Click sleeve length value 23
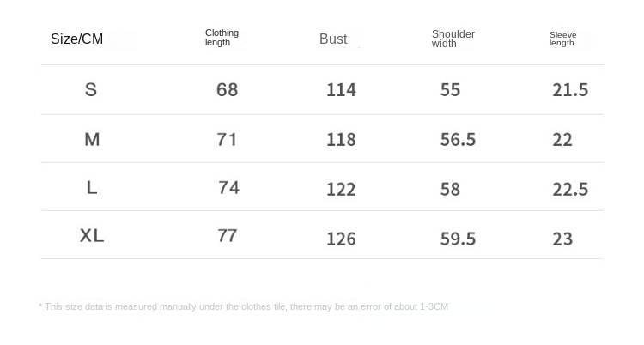 click(562, 239)
